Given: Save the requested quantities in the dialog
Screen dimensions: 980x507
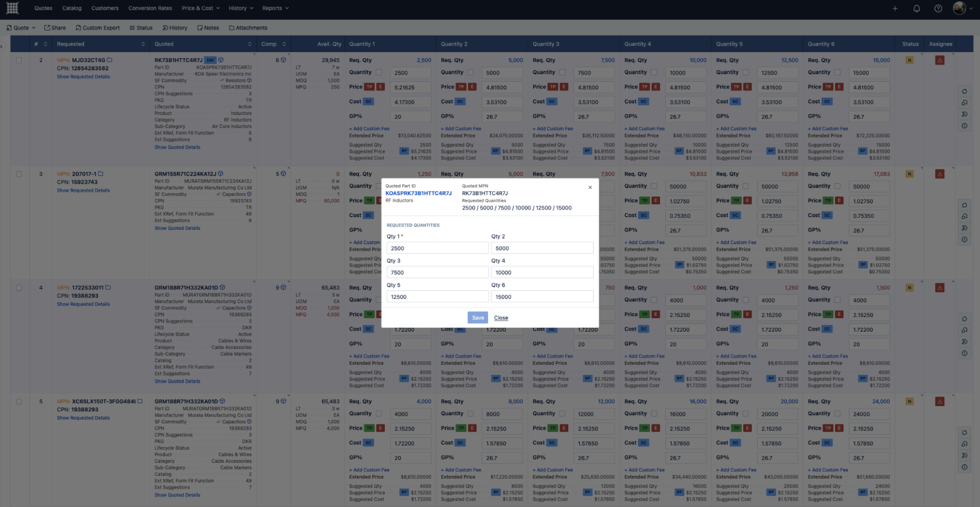Looking at the screenshot, I should tap(477, 318).
